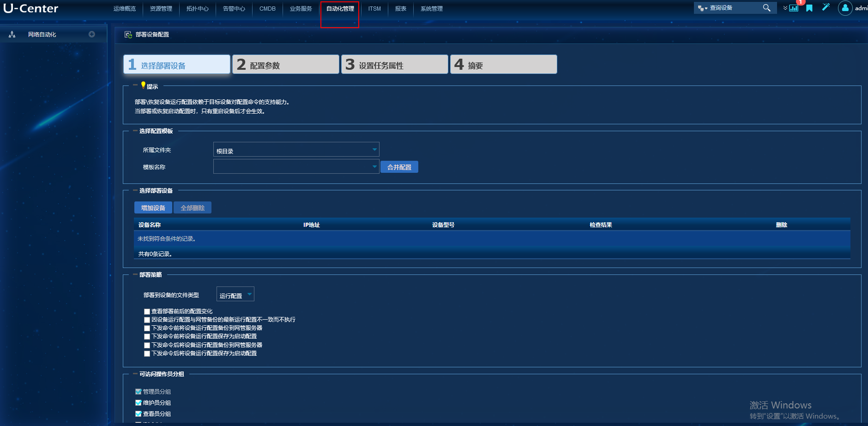Click the 增加设备 button
The image size is (868, 426).
click(153, 207)
